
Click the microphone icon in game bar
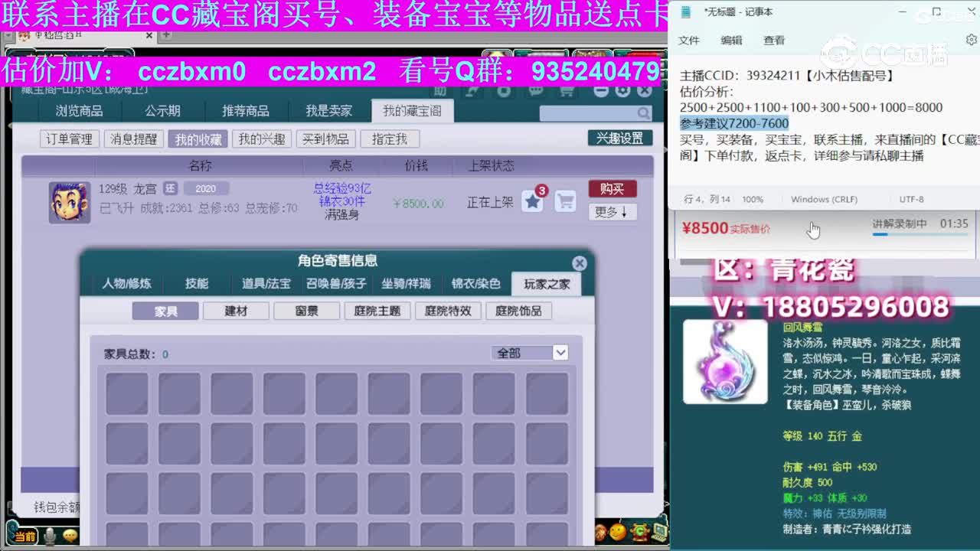click(x=51, y=536)
